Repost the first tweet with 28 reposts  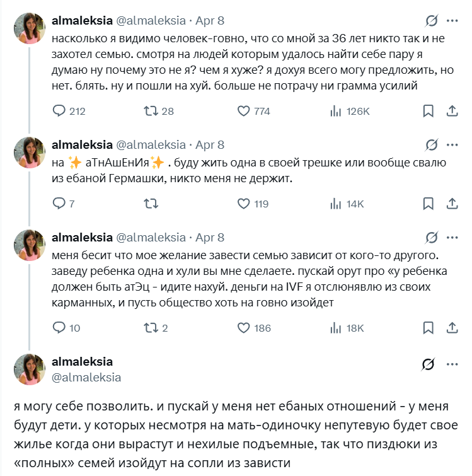[x=151, y=111]
